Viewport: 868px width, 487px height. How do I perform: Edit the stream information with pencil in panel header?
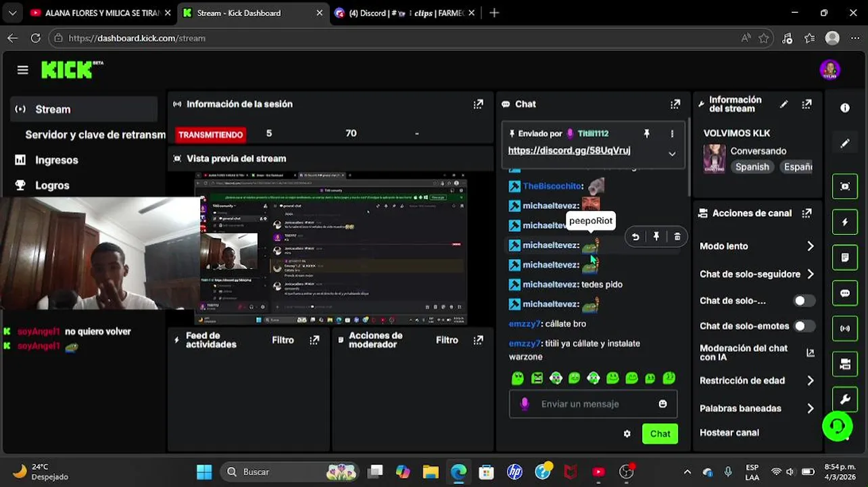tap(783, 104)
